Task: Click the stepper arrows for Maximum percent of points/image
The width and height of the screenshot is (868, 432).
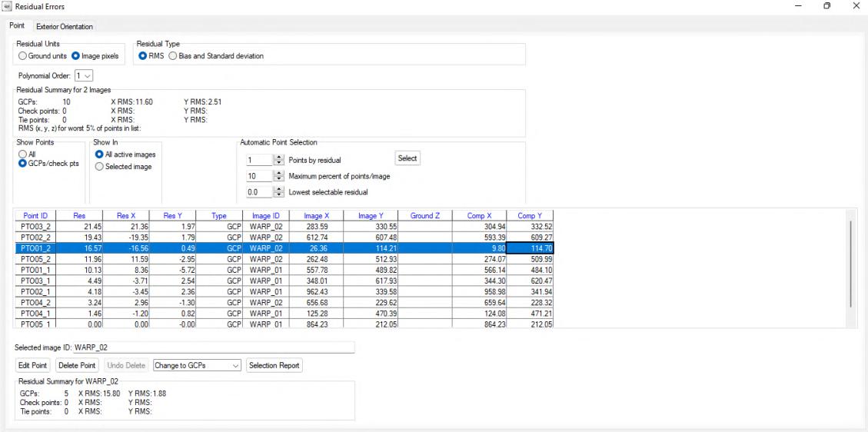Action: click(x=279, y=176)
